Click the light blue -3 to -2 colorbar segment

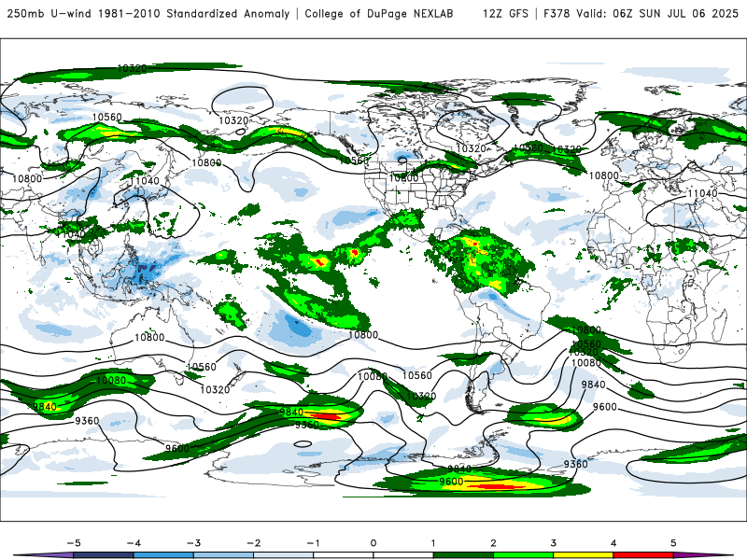pyautogui.click(x=223, y=555)
